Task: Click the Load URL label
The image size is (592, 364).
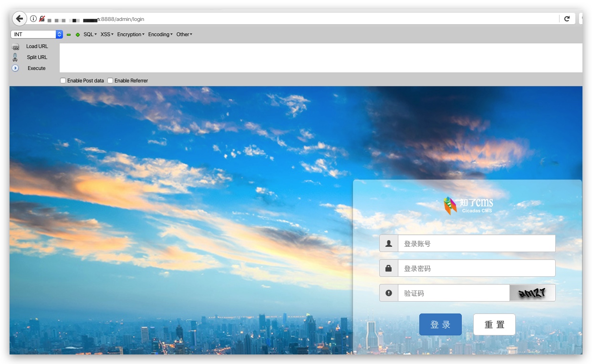Action: pyautogui.click(x=37, y=46)
